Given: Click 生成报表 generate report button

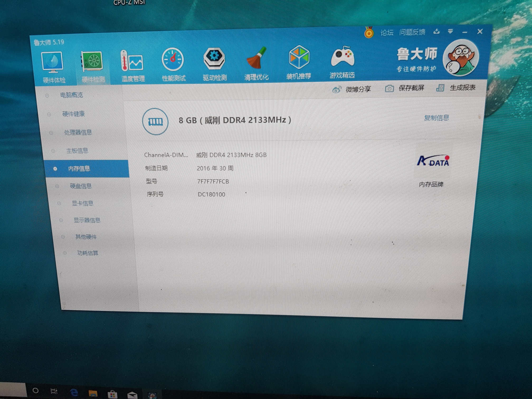Looking at the screenshot, I should click(456, 88).
